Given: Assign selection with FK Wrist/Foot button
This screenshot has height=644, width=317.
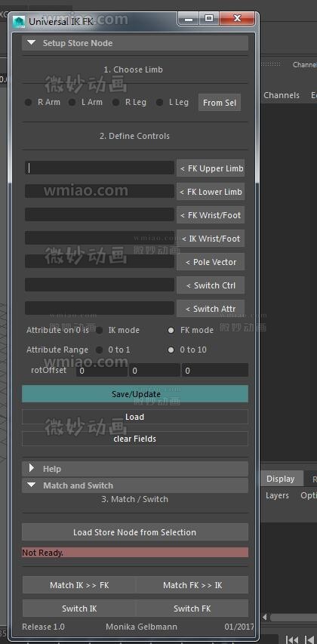Looking at the screenshot, I should coord(211,215).
